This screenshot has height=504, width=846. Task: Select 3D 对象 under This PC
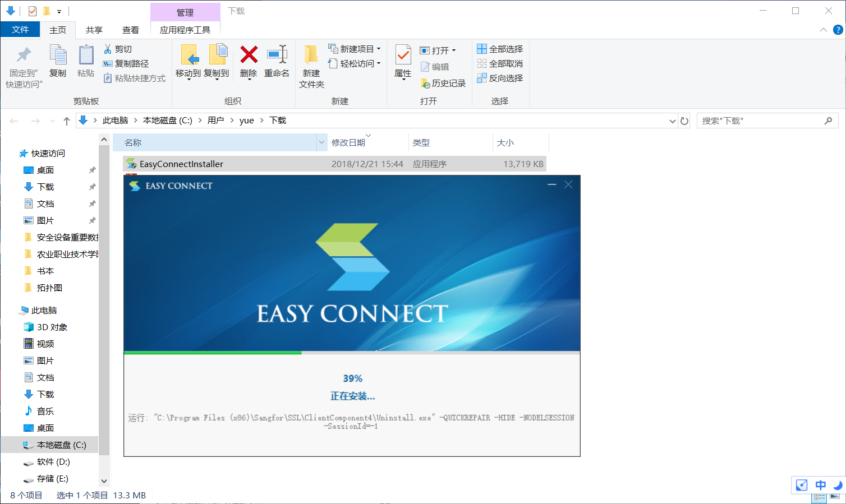point(45,327)
